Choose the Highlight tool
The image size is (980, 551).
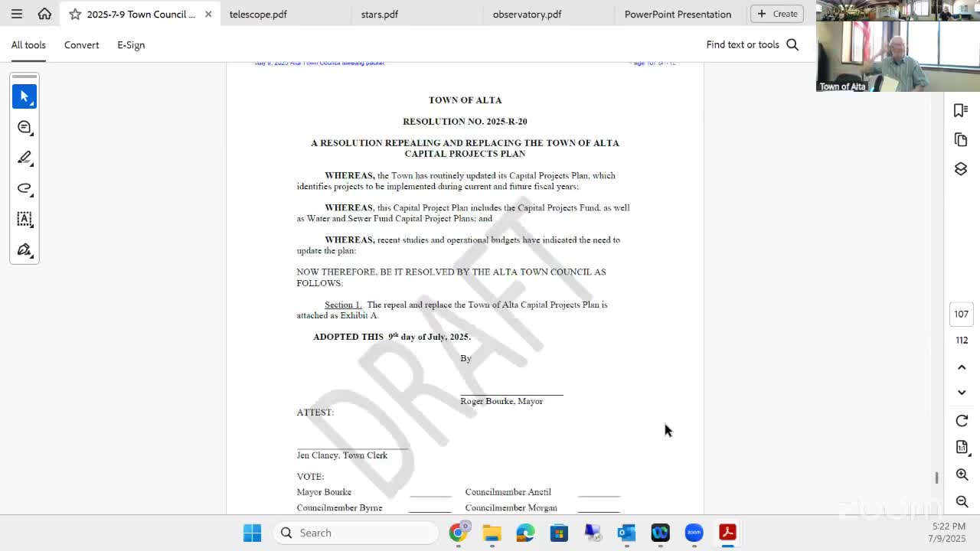click(x=24, y=158)
